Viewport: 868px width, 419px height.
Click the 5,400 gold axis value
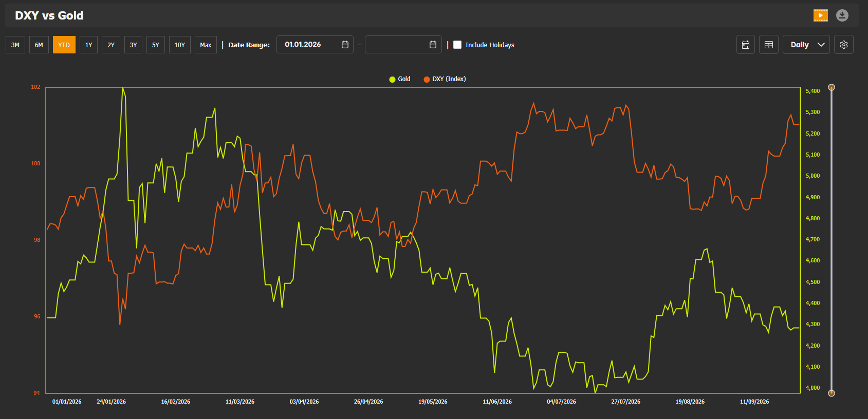click(813, 91)
